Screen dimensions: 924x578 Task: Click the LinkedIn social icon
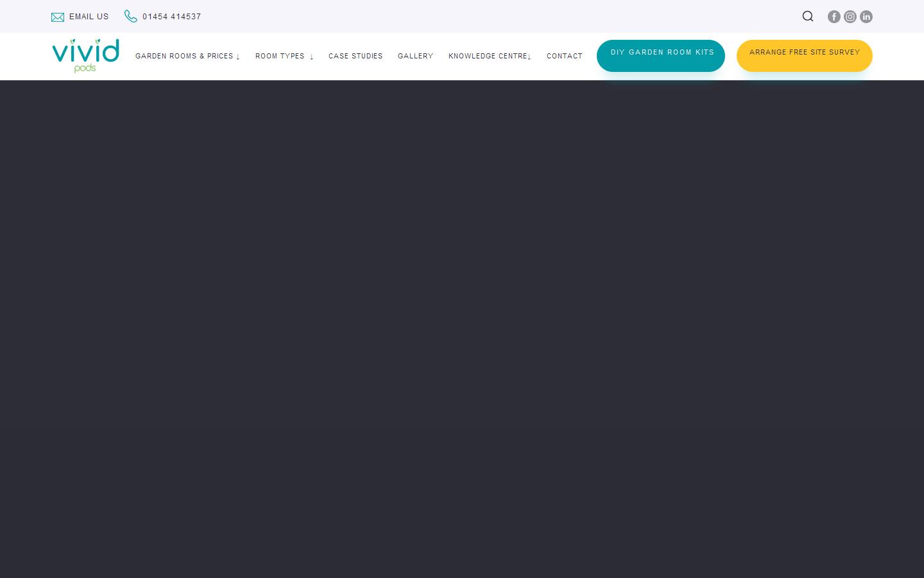866,17
